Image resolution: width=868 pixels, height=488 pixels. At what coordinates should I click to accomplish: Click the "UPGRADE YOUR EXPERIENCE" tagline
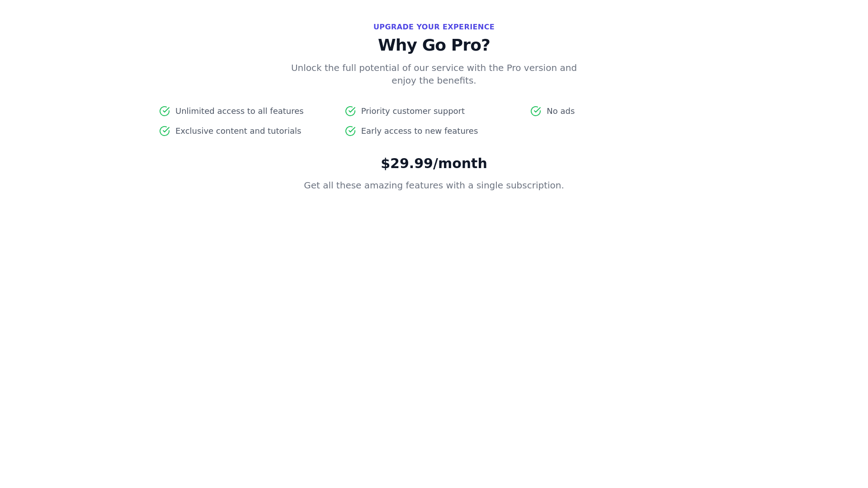click(x=434, y=27)
